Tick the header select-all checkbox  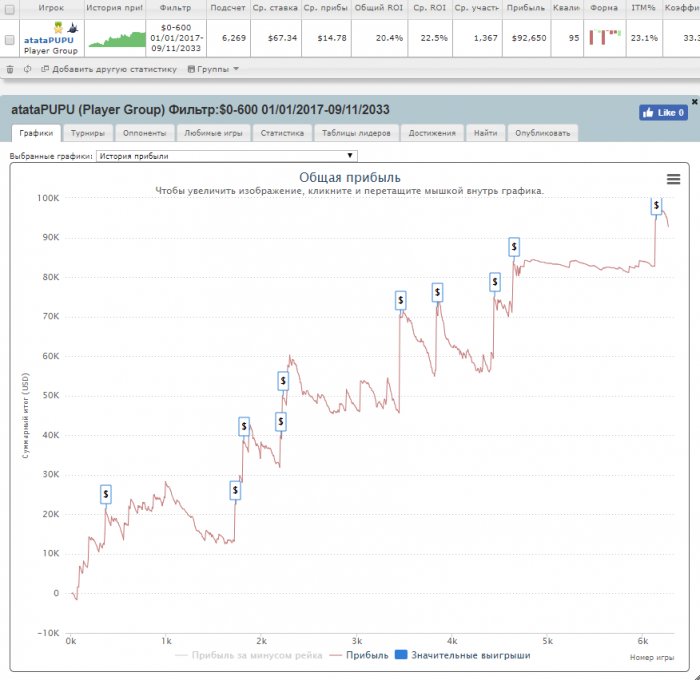(9, 9)
